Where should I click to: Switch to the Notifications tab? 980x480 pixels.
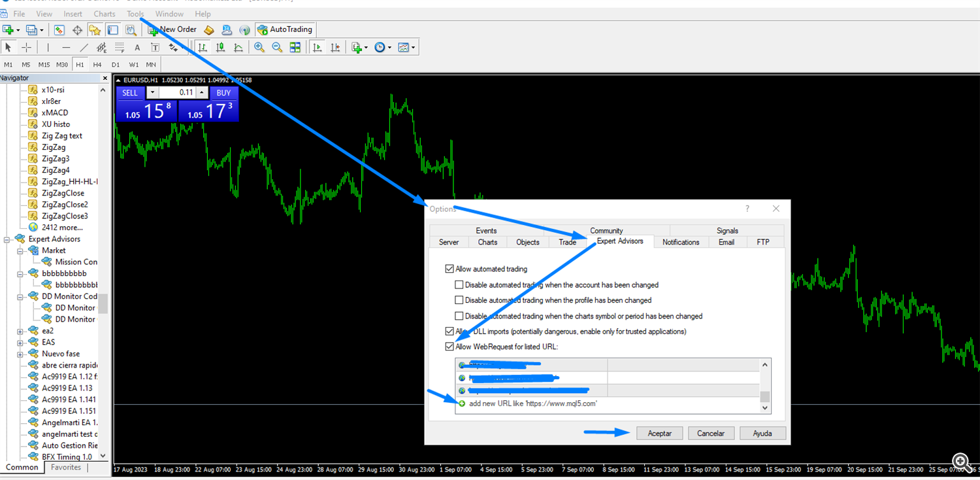pyautogui.click(x=681, y=242)
